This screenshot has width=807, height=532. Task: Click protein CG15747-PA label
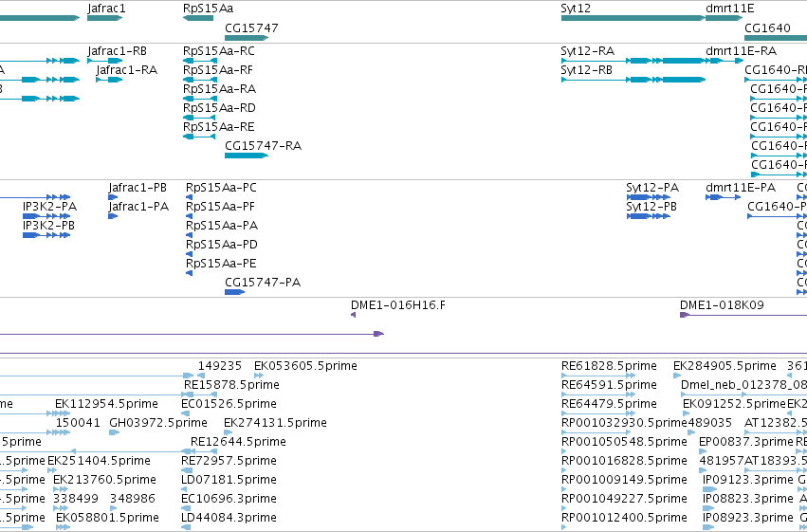click(x=263, y=282)
